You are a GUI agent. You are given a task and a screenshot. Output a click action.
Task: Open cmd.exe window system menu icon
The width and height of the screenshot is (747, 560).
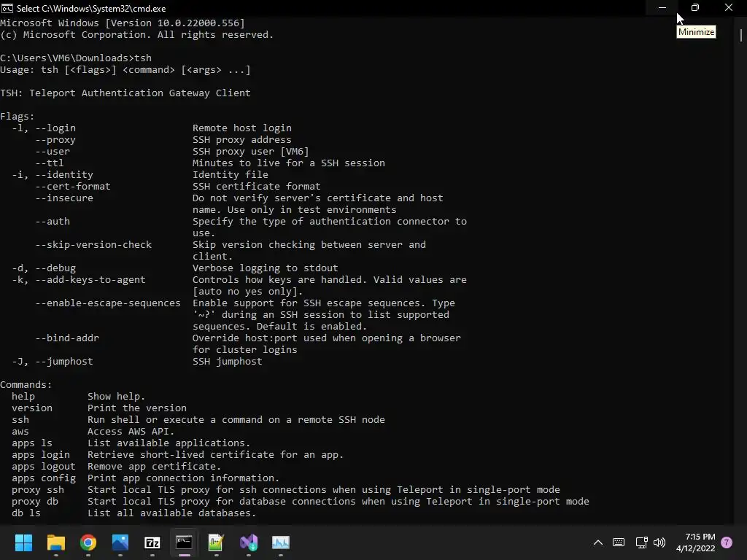(7, 8)
